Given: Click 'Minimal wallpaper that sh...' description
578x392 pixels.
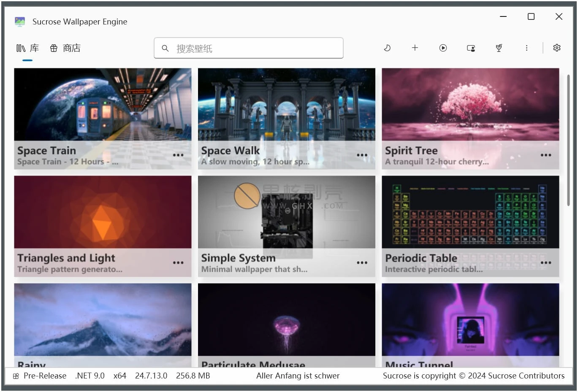Looking at the screenshot, I should (x=254, y=269).
